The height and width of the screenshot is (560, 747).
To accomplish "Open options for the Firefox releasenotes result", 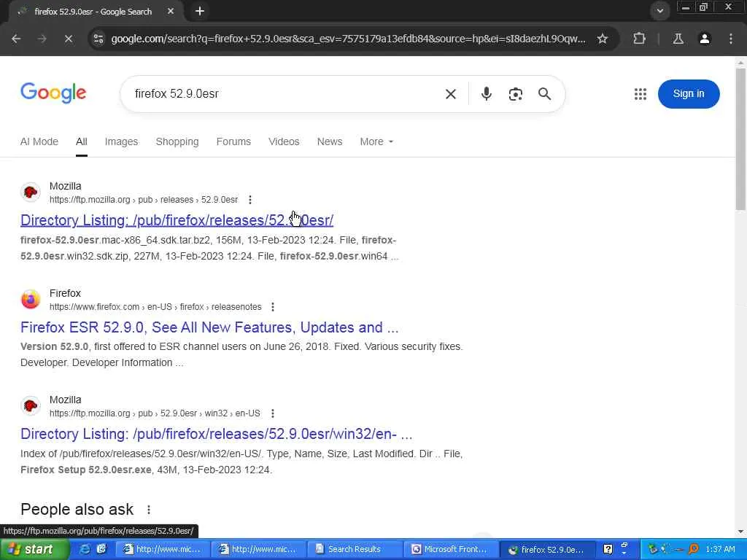I will point(273,307).
